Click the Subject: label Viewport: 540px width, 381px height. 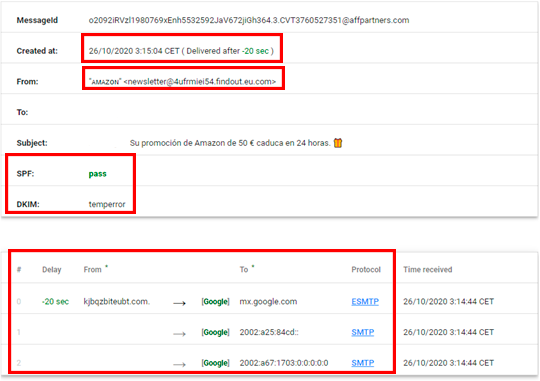(x=32, y=143)
